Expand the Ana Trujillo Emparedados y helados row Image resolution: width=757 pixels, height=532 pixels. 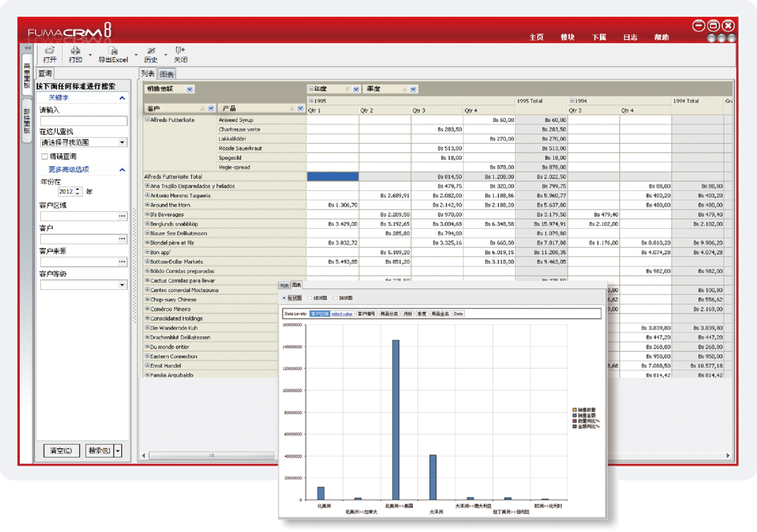coord(147,186)
